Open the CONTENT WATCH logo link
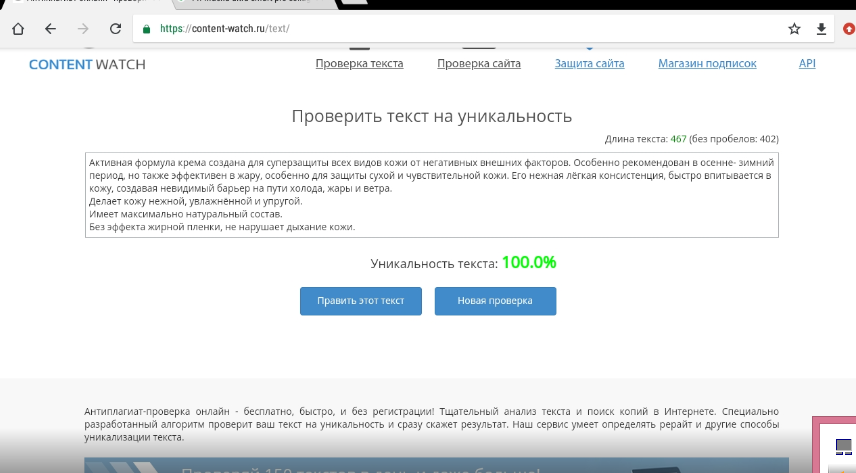 tap(87, 64)
